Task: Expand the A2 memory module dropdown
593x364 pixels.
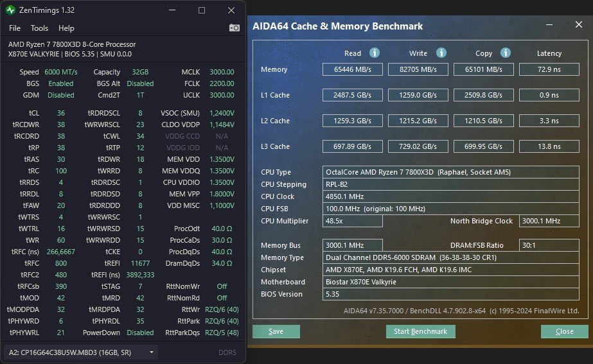Action: pos(152,352)
